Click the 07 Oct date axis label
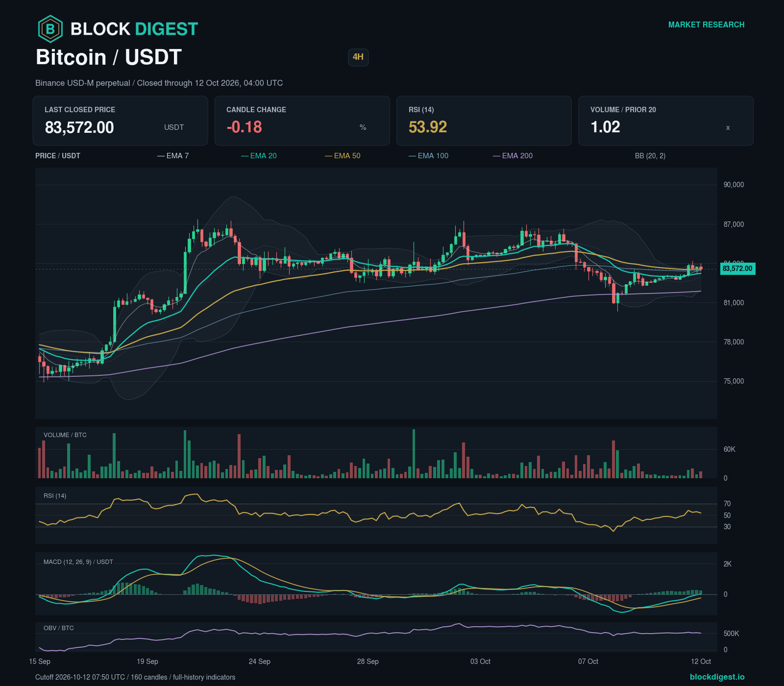Viewport: 784px width, 686px height. coord(588,661)
